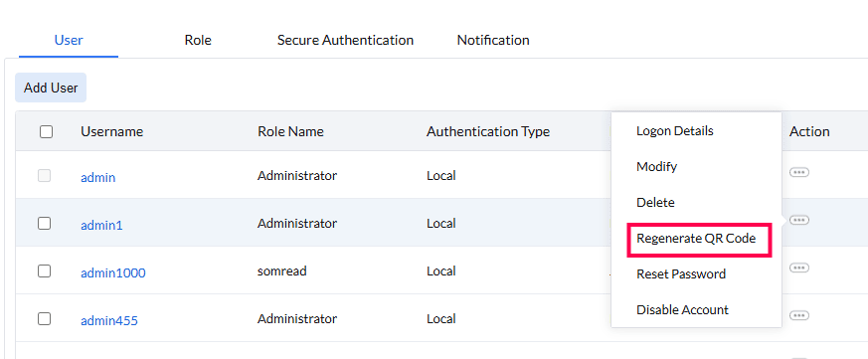Switch to the Role tab
868x359 pixels.
(x=198, y=41)
